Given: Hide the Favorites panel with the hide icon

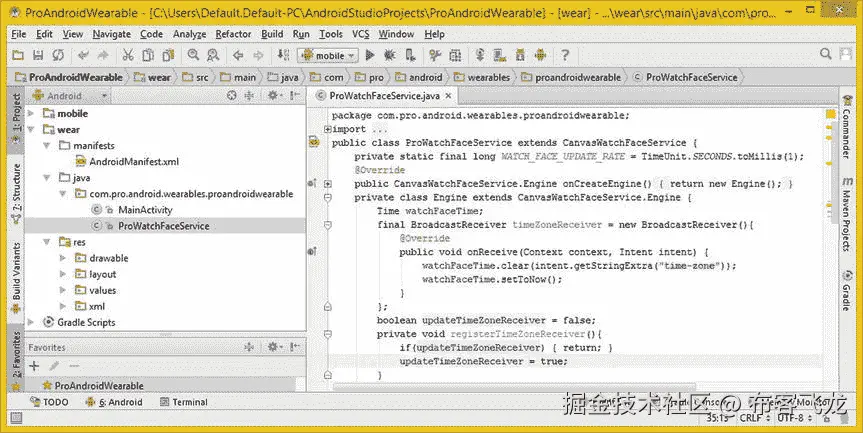Looking at the screenshot, I should point(296,347).
